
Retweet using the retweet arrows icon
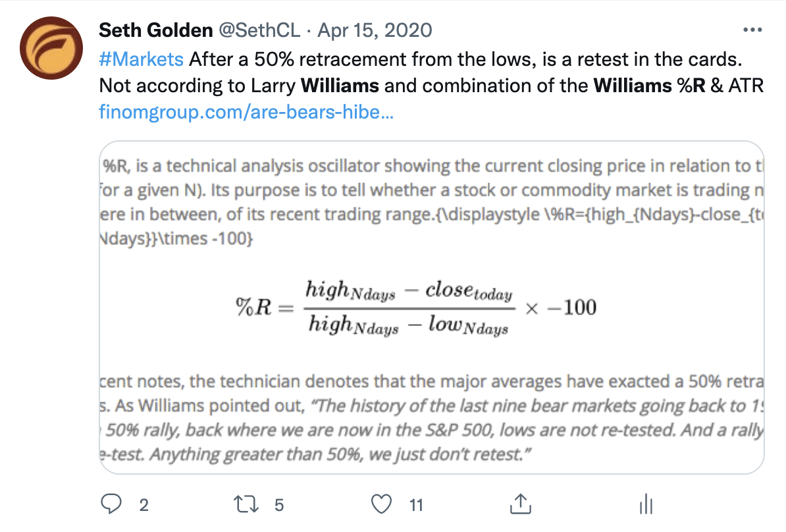tap(245, 504)
